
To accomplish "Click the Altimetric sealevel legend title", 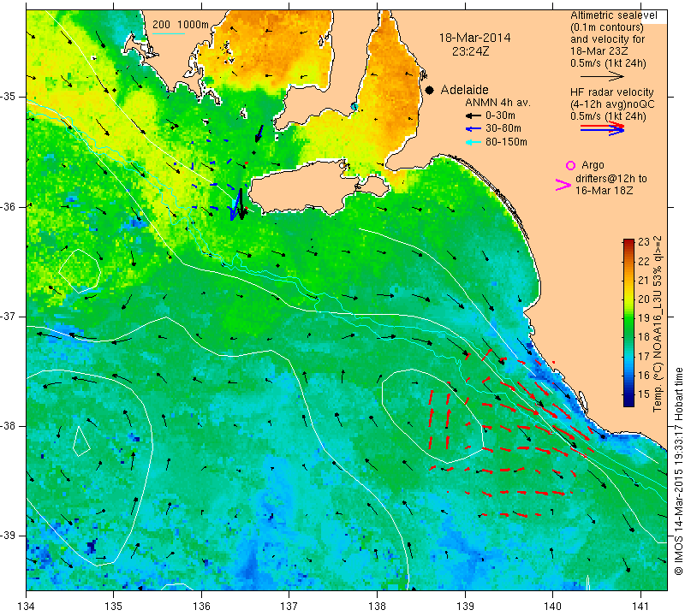I will point(613,15).
